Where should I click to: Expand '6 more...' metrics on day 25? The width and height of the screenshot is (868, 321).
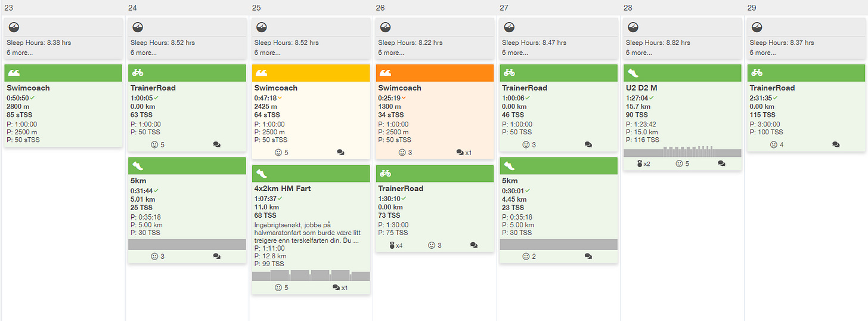[x=268, y=53]
